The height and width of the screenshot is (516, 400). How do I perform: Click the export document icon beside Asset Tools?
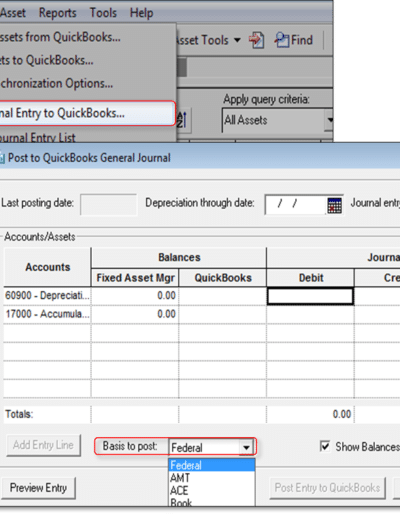click(256, 40)
